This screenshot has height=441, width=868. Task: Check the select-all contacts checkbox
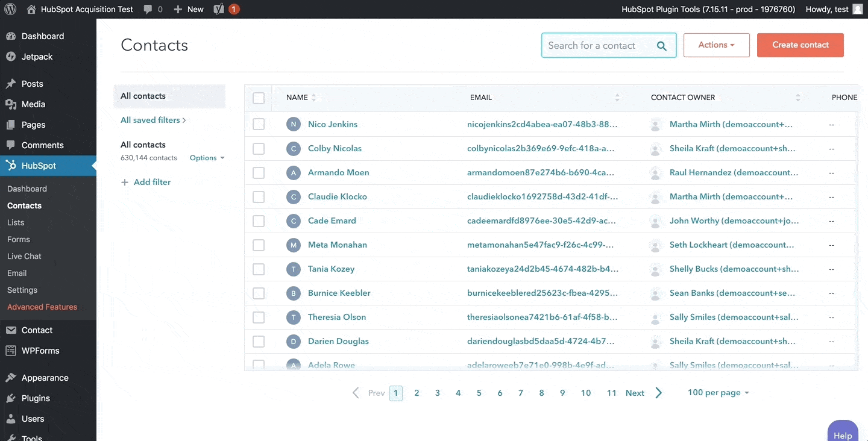tap(259, 97)
